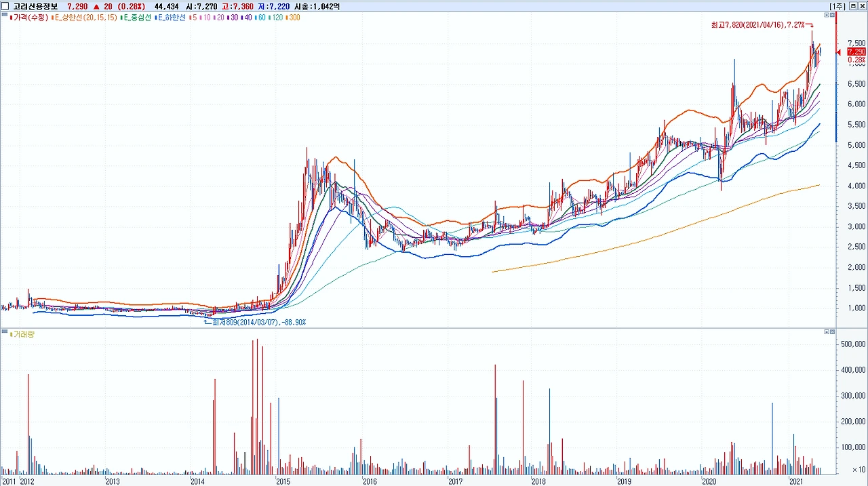Select the 30-period moving average legend
This screenshot has width=868, height=486.
231,17
